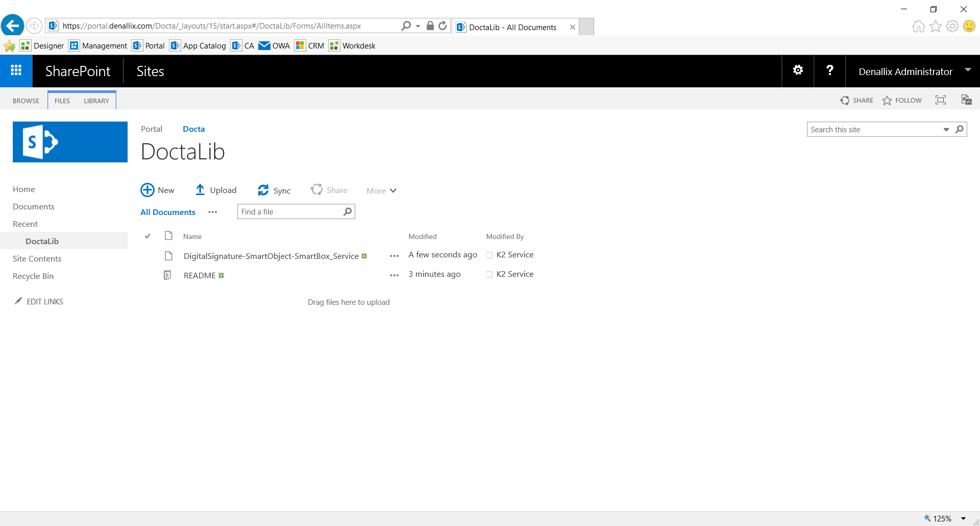Open the settings gear menu

797,70
